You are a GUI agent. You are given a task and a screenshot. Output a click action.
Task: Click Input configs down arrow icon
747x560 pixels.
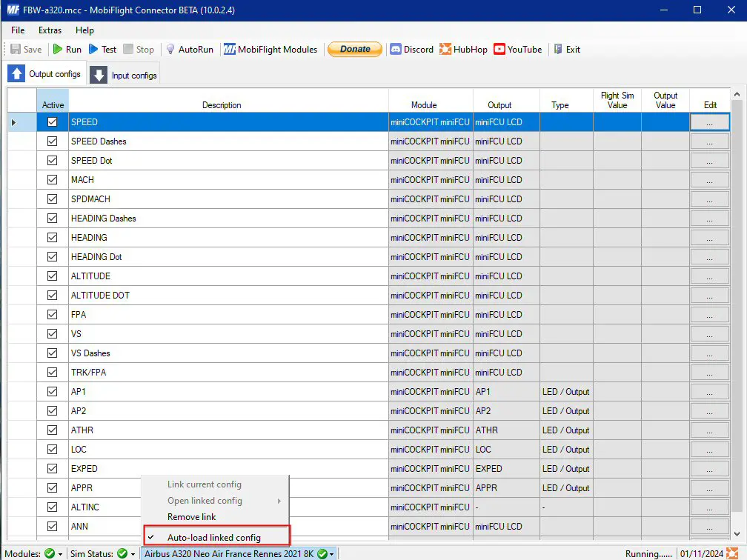coord(99,75)
